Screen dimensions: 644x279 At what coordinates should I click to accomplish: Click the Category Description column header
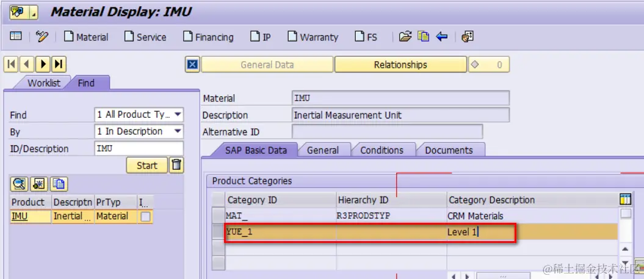pos(532,200)
